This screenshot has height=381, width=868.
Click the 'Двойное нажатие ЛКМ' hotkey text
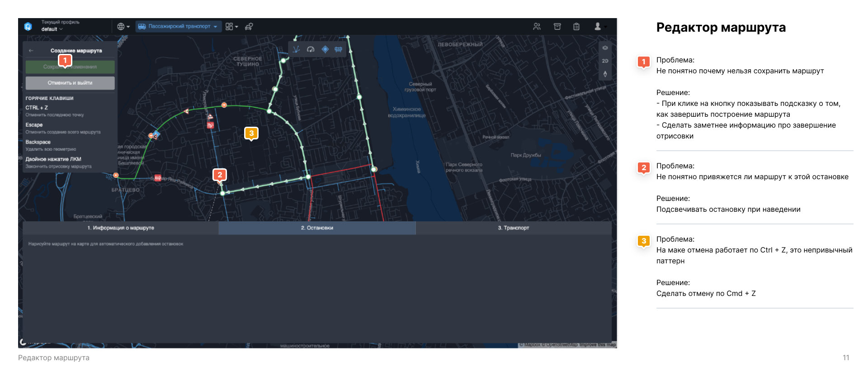53,159
